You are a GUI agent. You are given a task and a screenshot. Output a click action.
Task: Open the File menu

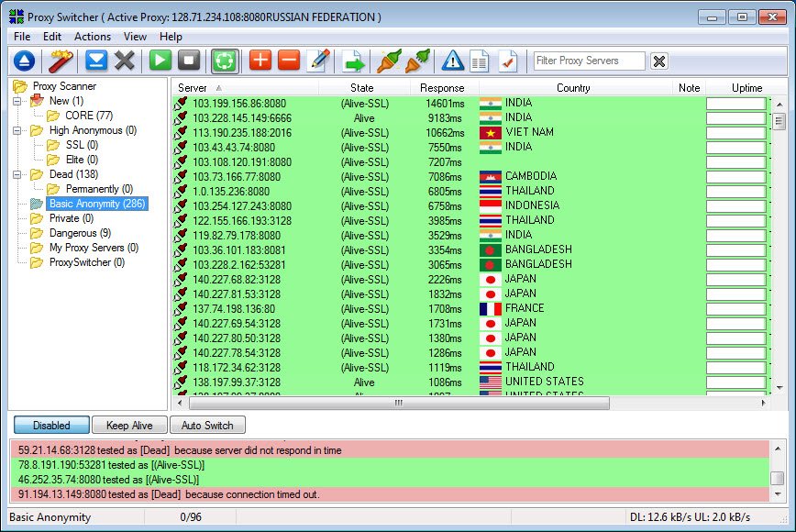[22, 37]
